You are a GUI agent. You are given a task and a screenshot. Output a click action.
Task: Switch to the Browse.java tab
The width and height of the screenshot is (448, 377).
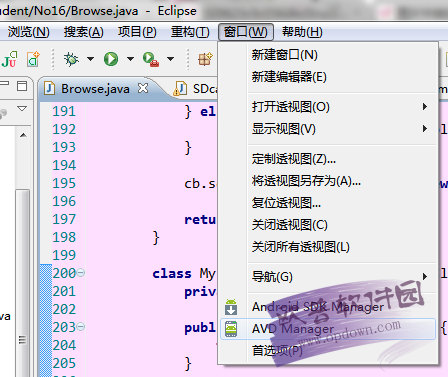(95, 89)
